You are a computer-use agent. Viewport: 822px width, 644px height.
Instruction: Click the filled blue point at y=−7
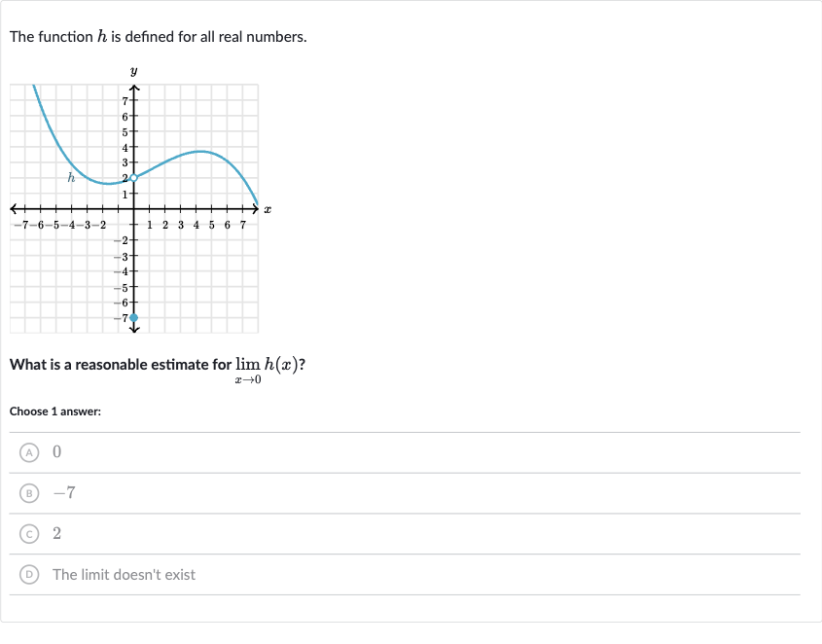click(x=134, y=317)
